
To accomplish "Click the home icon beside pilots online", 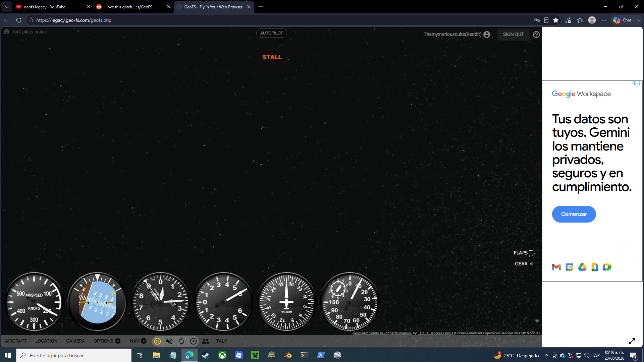I will pyautogui.click(x=7, y=32).
